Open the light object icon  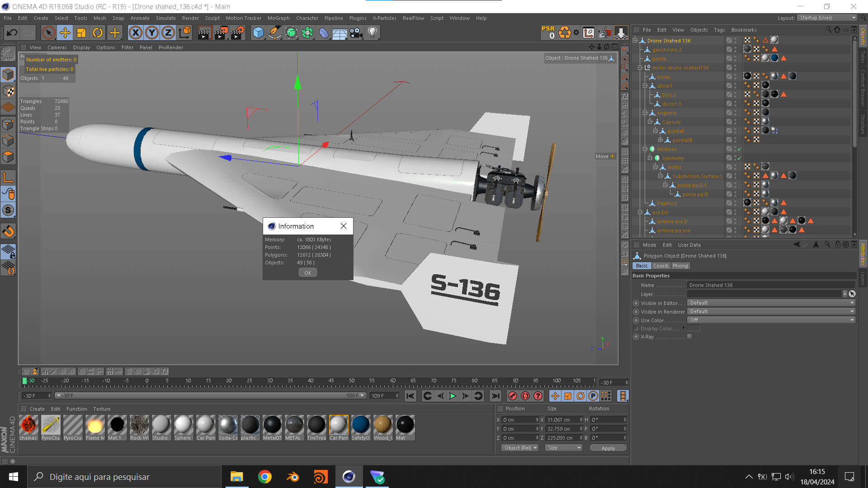372,33
